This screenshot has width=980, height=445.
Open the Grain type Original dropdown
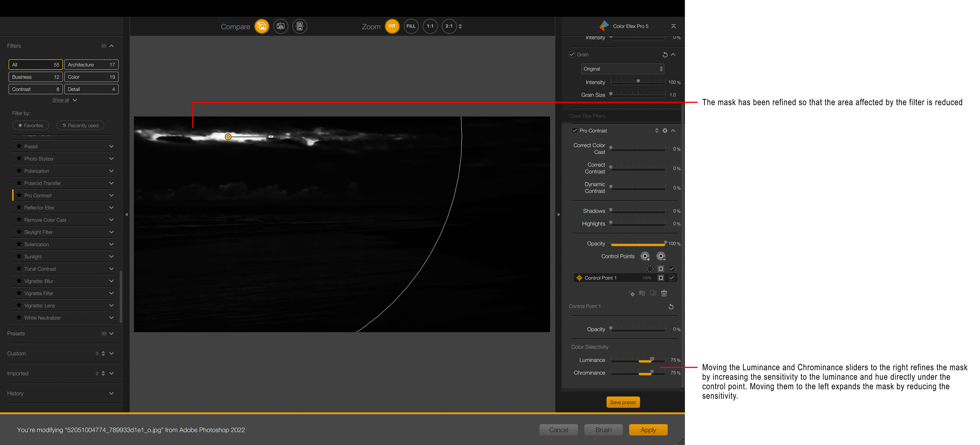(x=622, y=69)
